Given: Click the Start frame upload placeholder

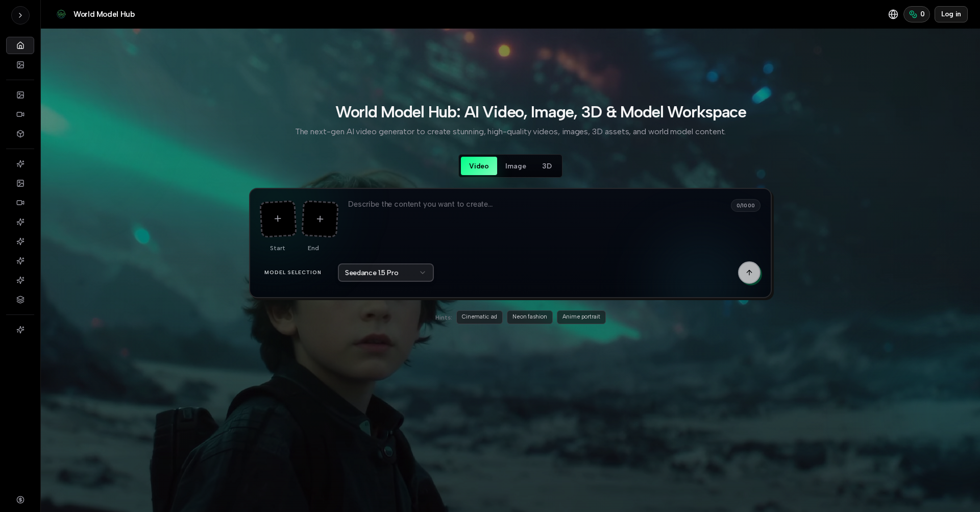Looking at the screenshot, I should pyautogui.click(x=278, y=219).
